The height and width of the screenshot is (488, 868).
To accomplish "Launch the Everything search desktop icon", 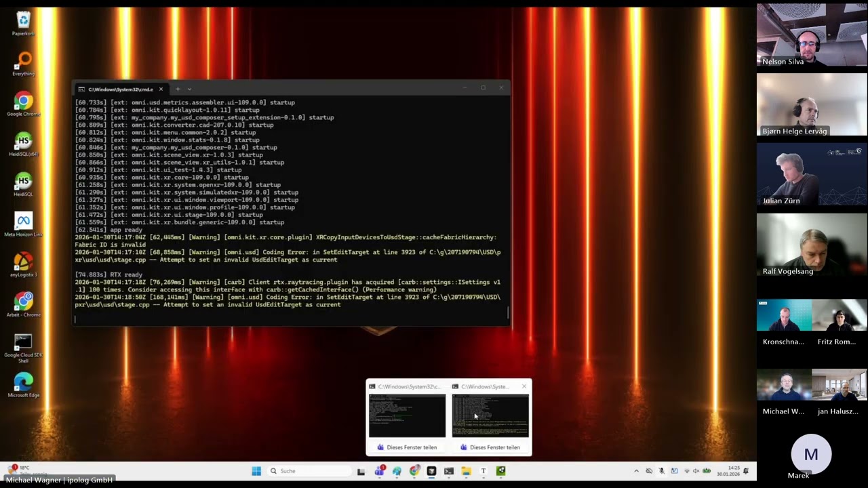I will point(23,64).
